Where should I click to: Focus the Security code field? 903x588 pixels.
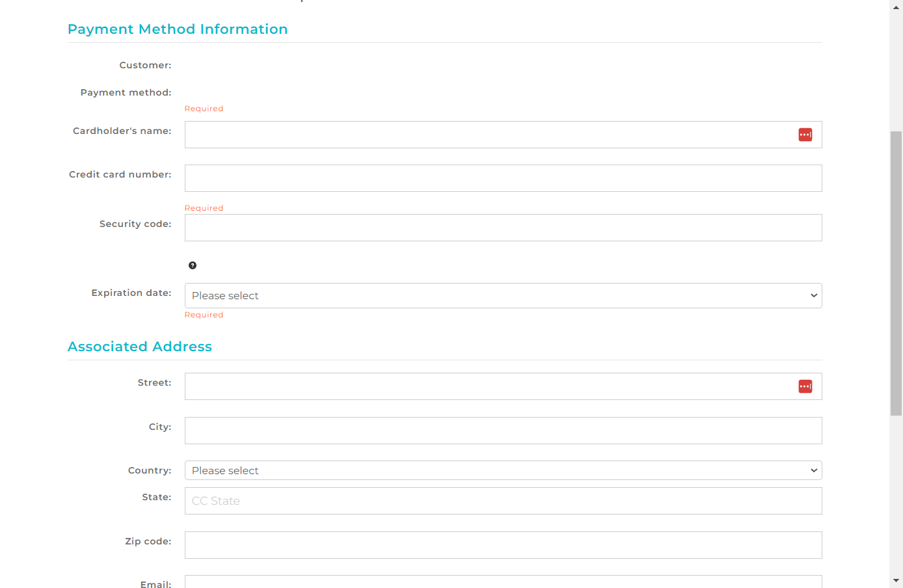[x=504, y=228]
